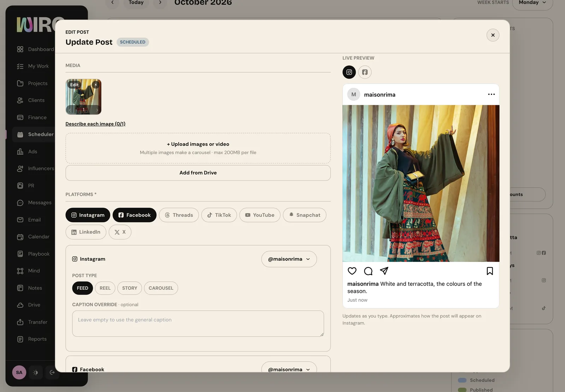Close the Update Post dialog
This screenshot has height=392, width=565.
pyautogui.click(x=493, y=35)
